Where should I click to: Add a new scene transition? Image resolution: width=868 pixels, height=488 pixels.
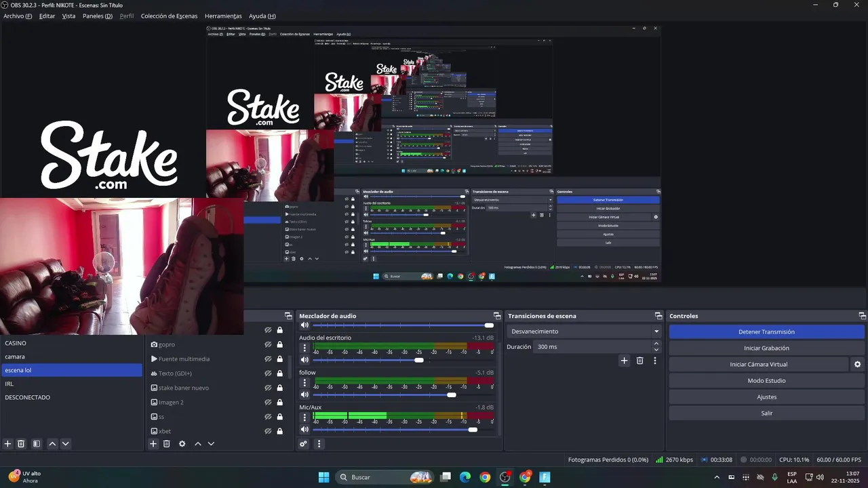625,361
